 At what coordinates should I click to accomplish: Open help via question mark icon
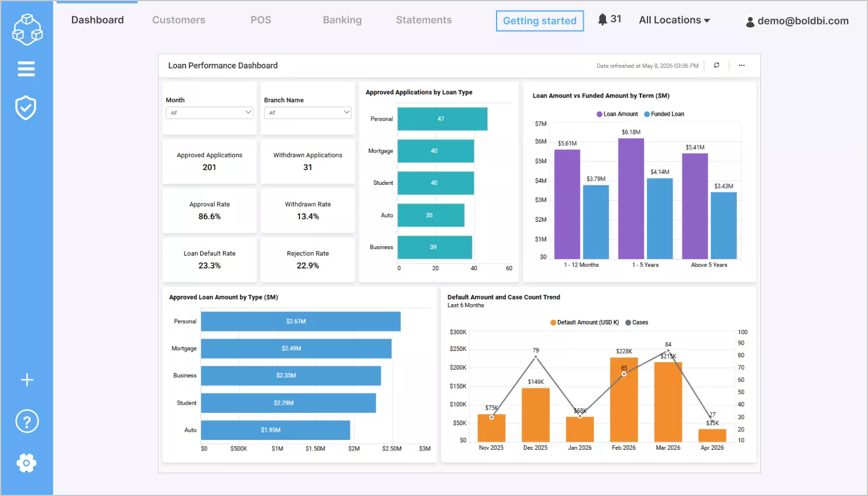tap(27, 421)
